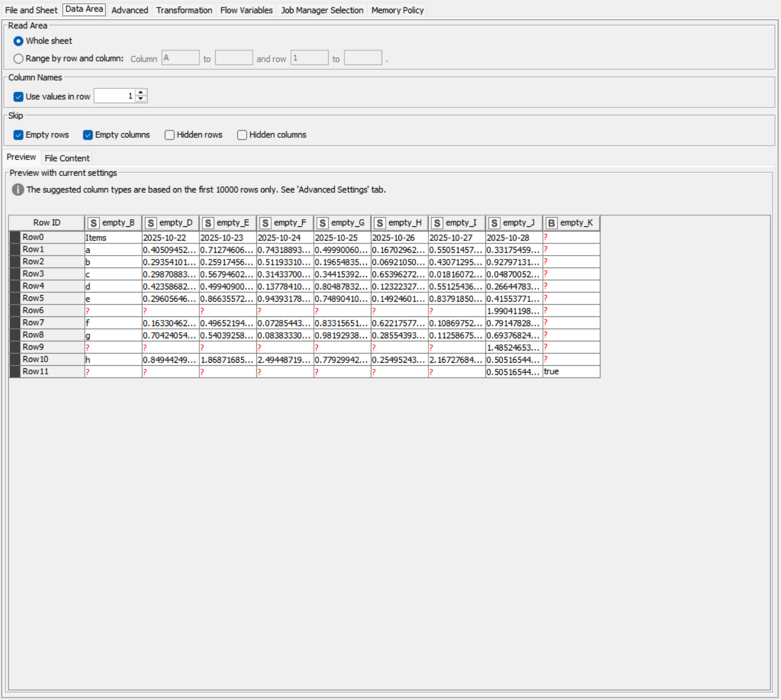Image resolution: width=781 pixels, height=700 pixels.
Task: Click the Boolean type icon of empty_K column
Action: click(x=551, y=223)
